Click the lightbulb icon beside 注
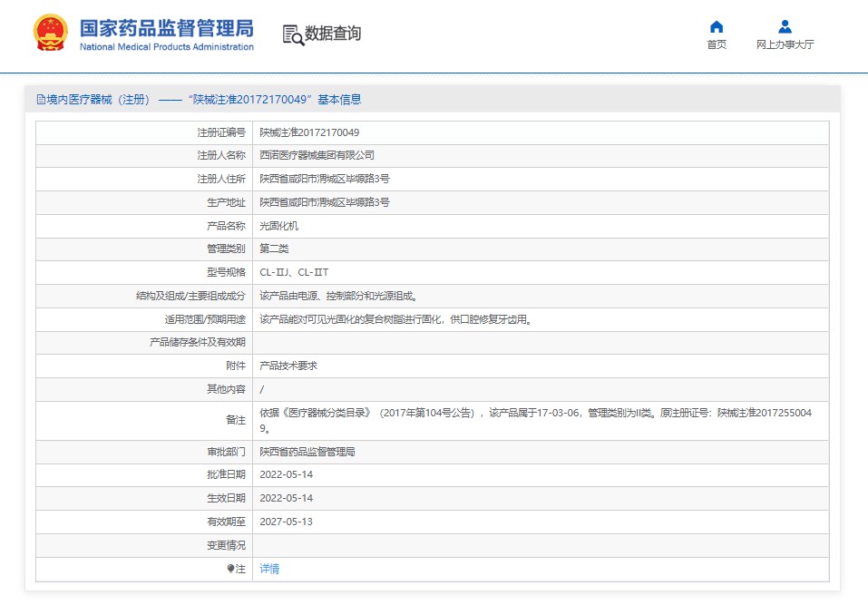 click(x=231, y=569)
